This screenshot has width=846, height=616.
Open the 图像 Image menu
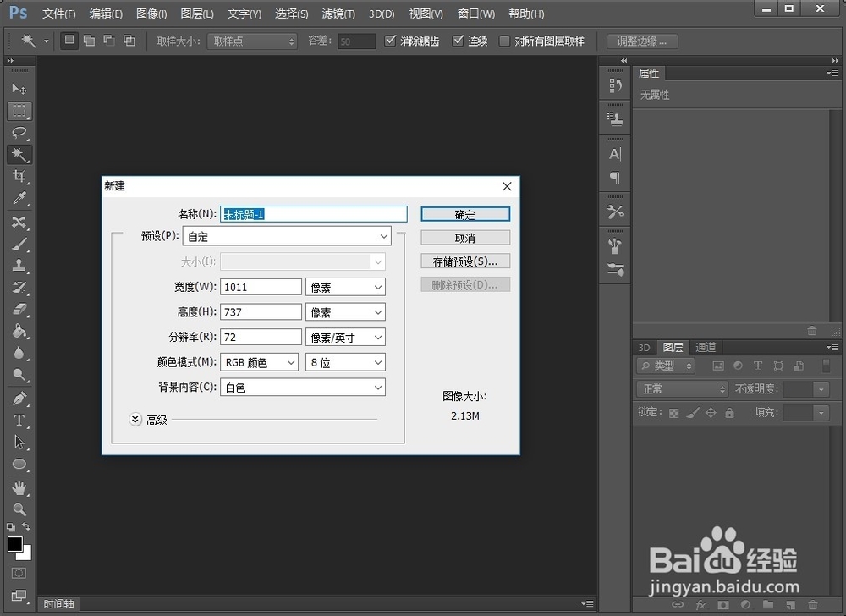click(x=151, y=14)
